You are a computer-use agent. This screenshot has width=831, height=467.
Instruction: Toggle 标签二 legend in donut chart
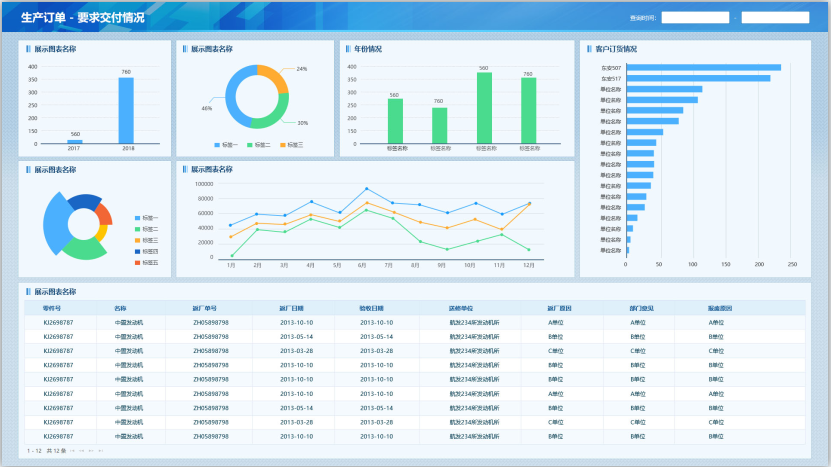tap(259, 145)
